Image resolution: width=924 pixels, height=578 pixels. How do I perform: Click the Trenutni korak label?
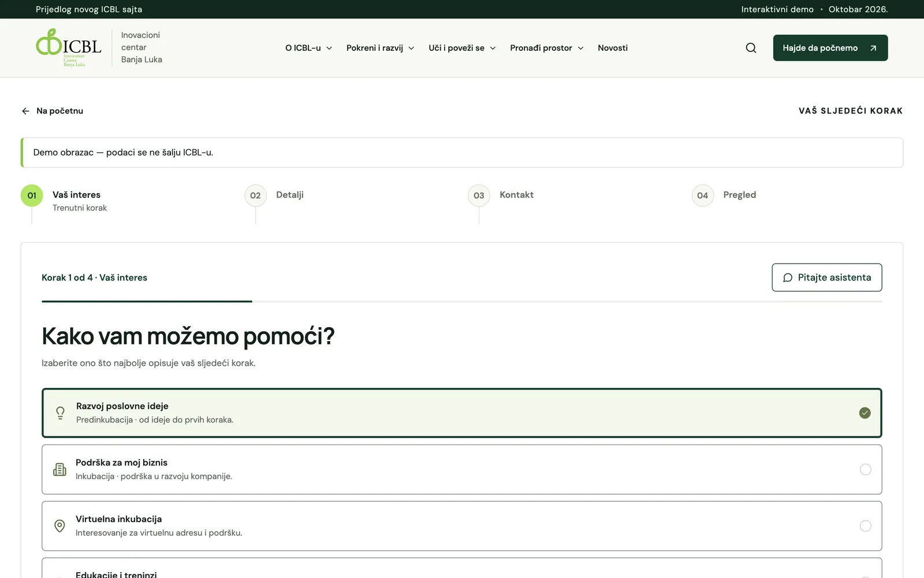(x=80, y=208)
